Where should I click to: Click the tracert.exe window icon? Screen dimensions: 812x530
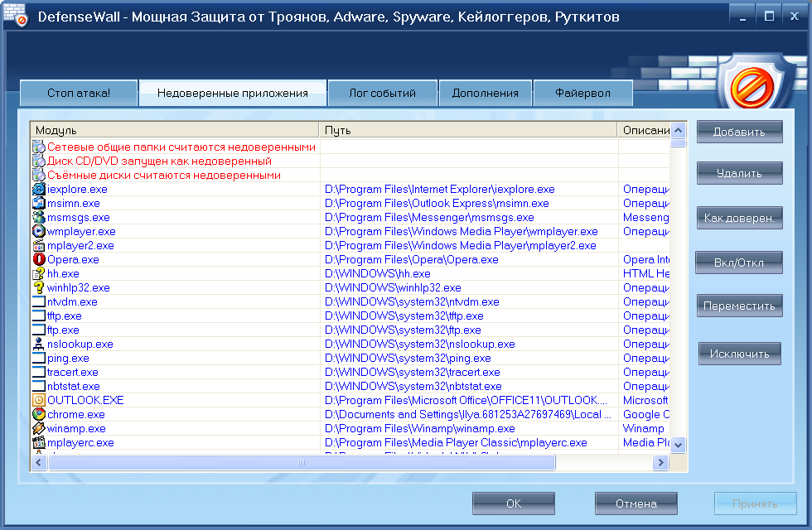pyautogui.click(x=39, y=372)
